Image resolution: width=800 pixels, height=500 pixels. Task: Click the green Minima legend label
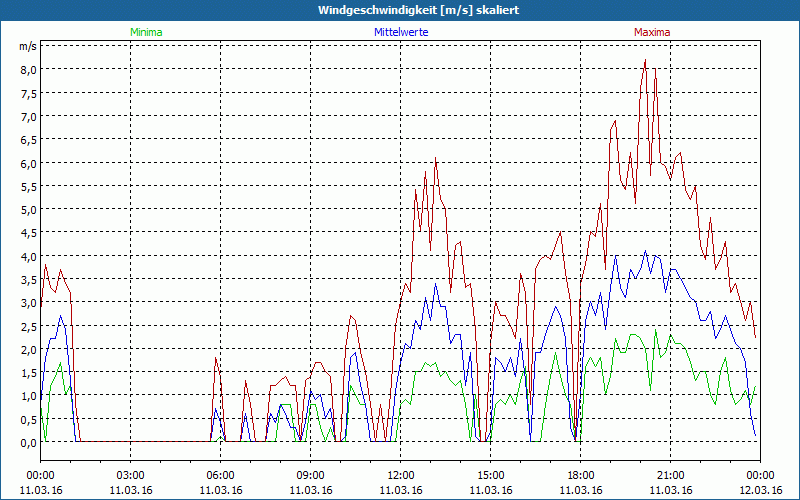tap(146, 32)
